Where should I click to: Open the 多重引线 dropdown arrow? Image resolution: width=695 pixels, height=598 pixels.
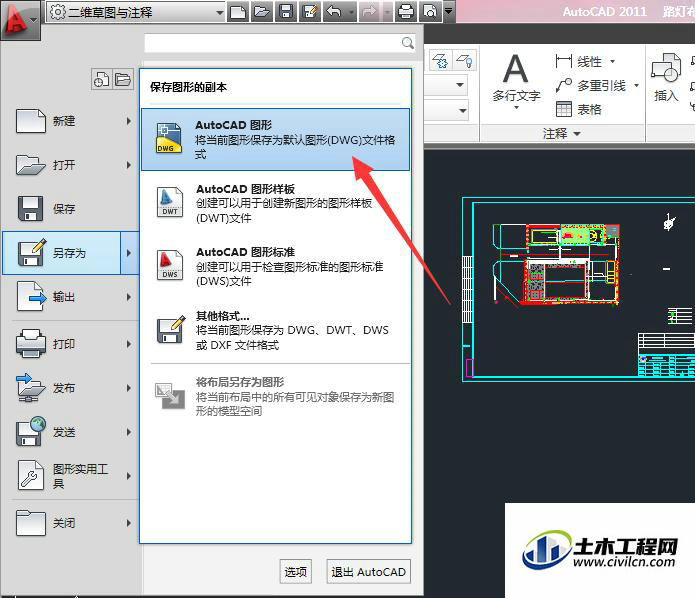tap(636, 85)
